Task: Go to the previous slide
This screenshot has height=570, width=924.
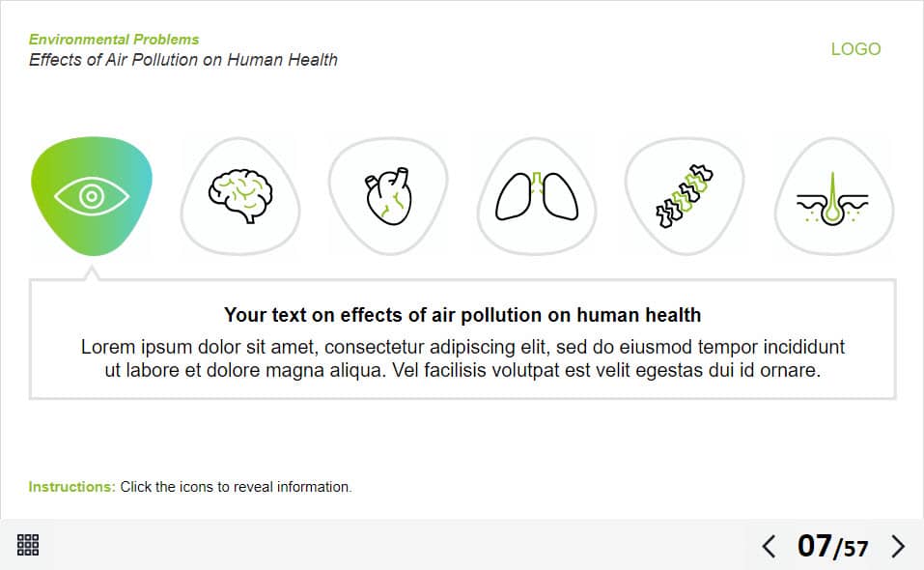Action: (769, 547)
